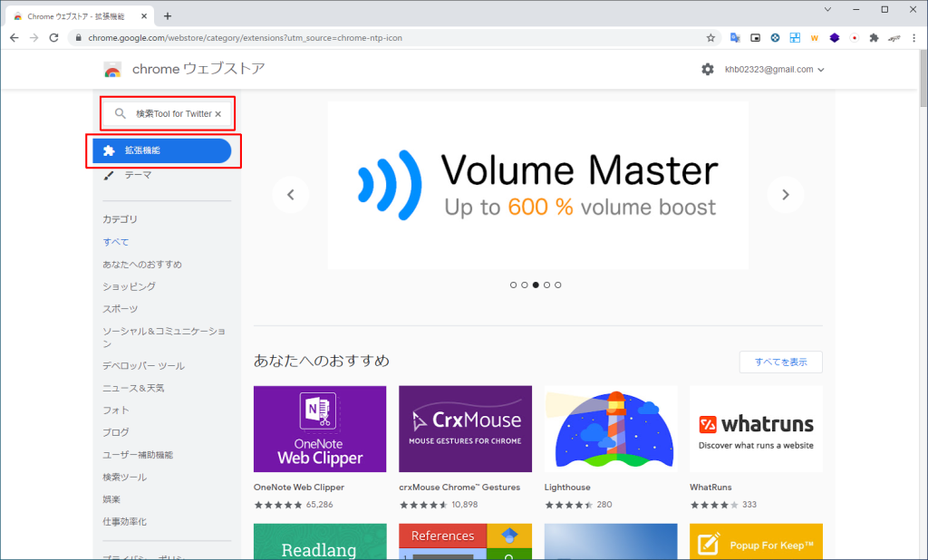Choose the スポーツ category
Screen dimensions: 928x560
121,309
